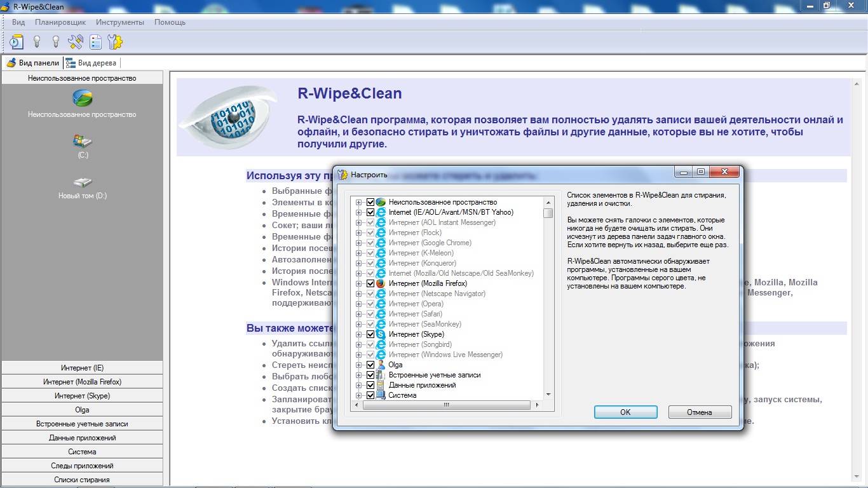
Task: Click the R-Wipe&Clean main window title icon
Action: [6, 6]
